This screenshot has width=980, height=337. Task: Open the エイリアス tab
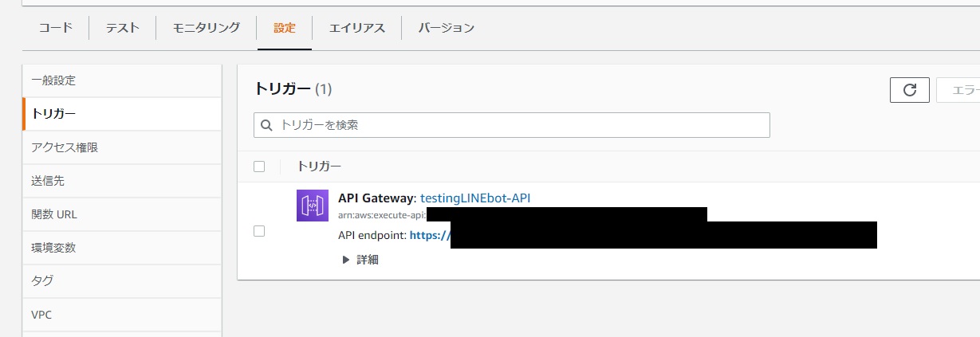pos(357,28)
